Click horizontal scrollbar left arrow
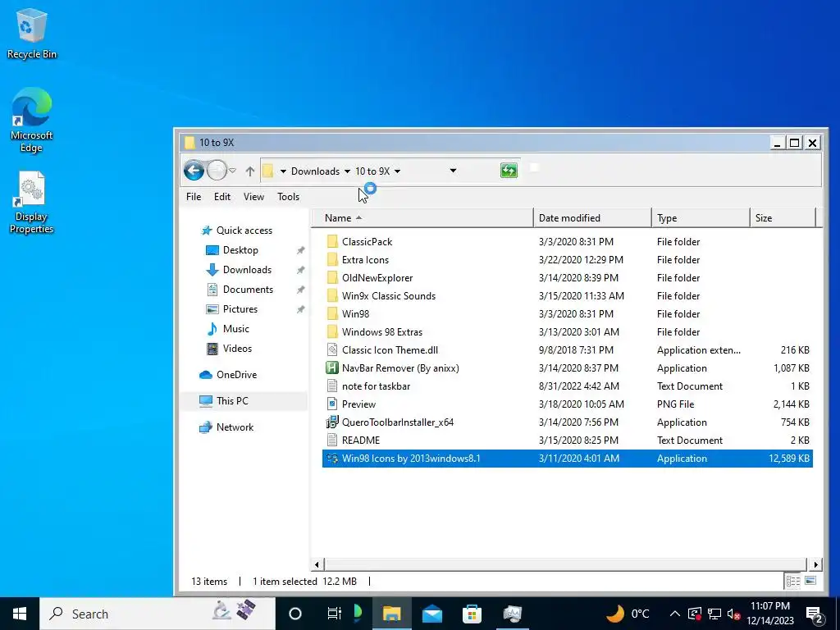The width and height of the screenshot is (840, 630). 317,564
